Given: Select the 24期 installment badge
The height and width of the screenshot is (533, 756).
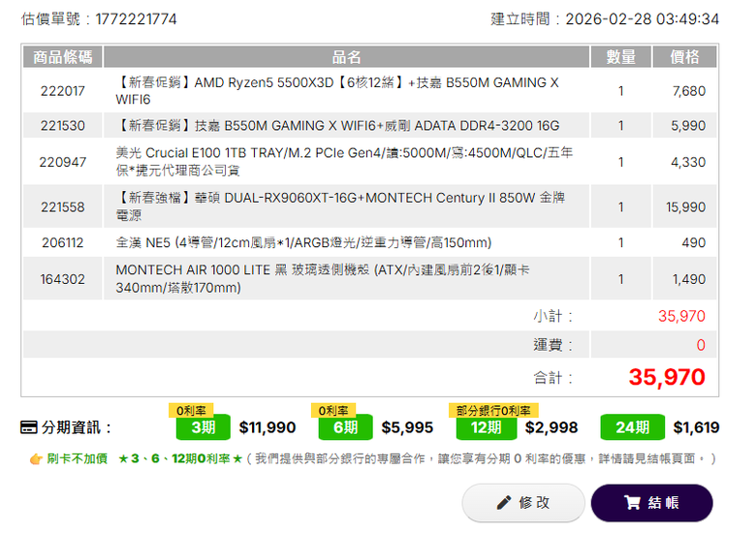Looking at the screenshot, I should pyautogui.click(x=632, y=427).
